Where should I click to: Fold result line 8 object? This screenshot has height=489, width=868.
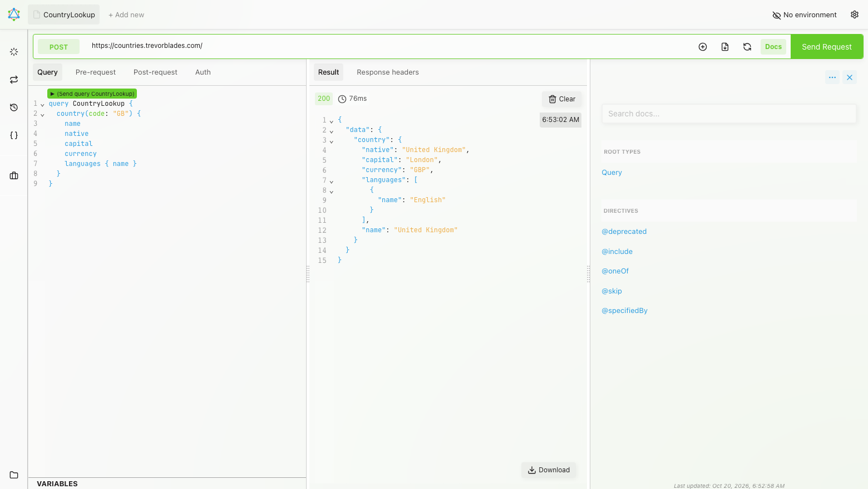332,192
